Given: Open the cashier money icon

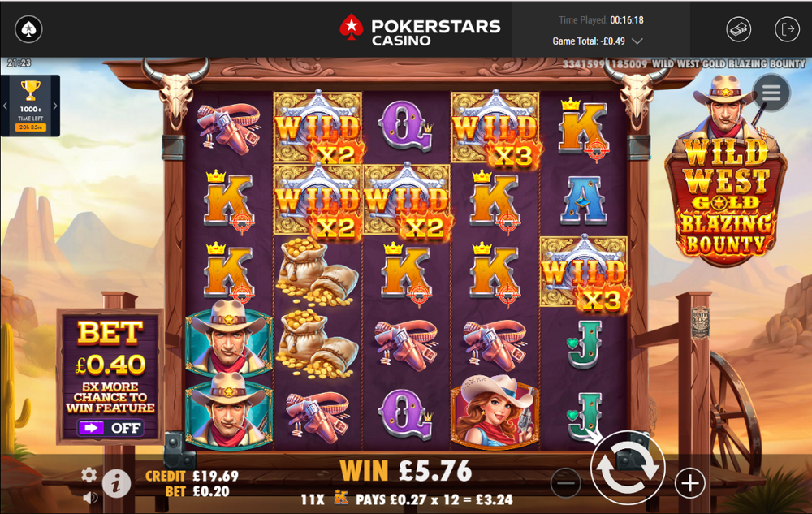Looking at the screenshot, I should (739, 29).
